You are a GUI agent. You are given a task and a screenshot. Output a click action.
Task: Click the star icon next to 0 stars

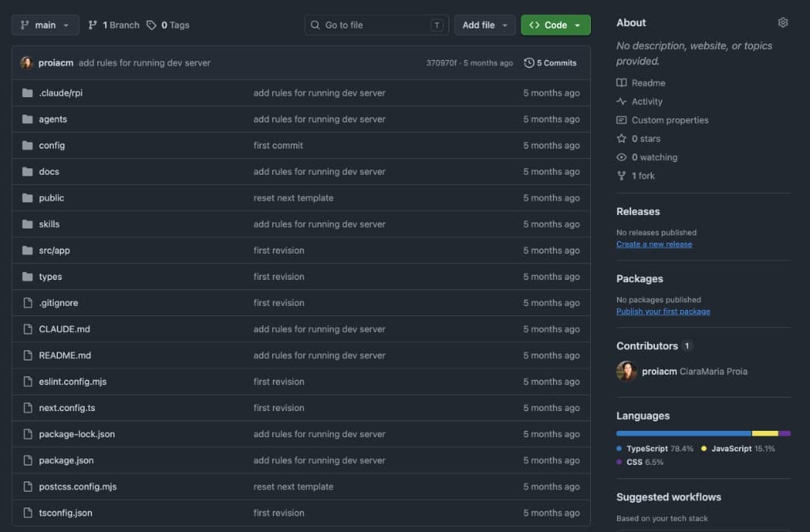622,138
